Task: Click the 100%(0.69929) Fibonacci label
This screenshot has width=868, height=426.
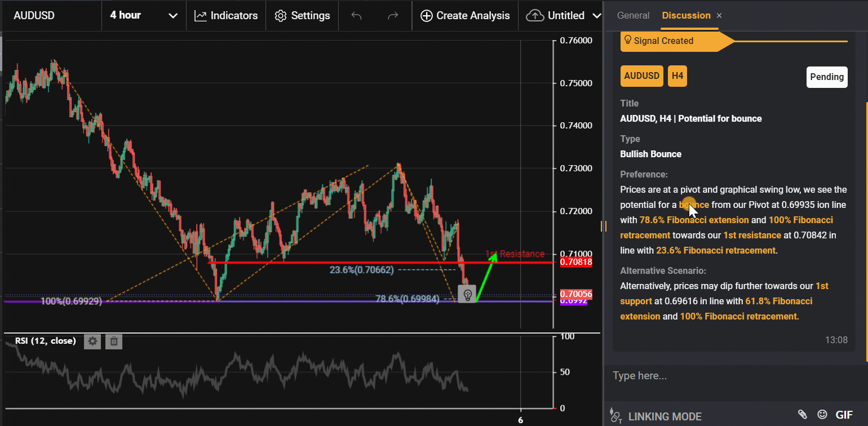Action: point(71,301)
